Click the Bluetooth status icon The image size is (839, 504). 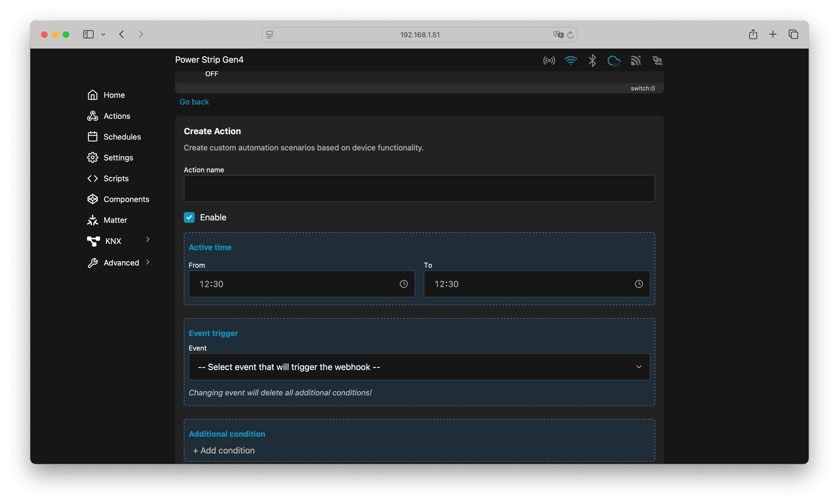[592, 61]
